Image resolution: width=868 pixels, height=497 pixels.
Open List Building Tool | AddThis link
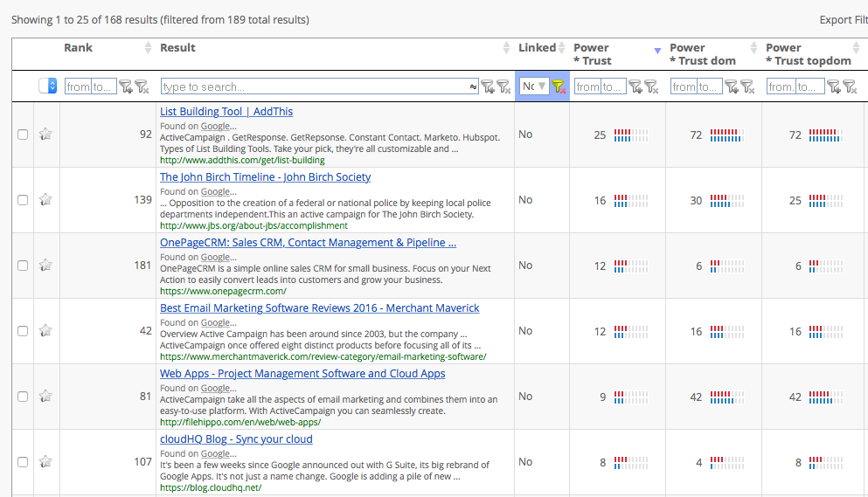226,111
